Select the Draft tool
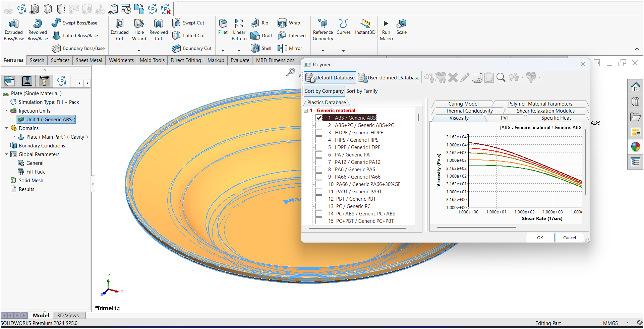 (x=261, y=36)
